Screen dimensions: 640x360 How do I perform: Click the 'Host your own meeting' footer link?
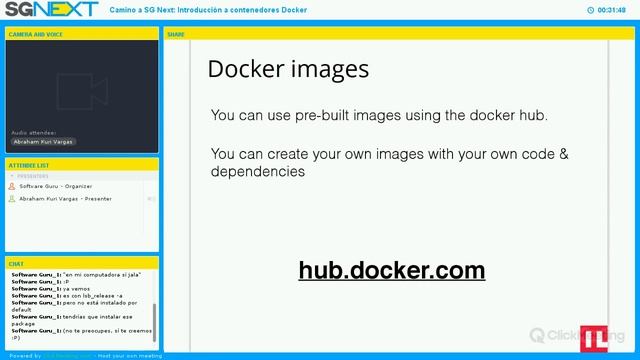click(x=130, y=356)
